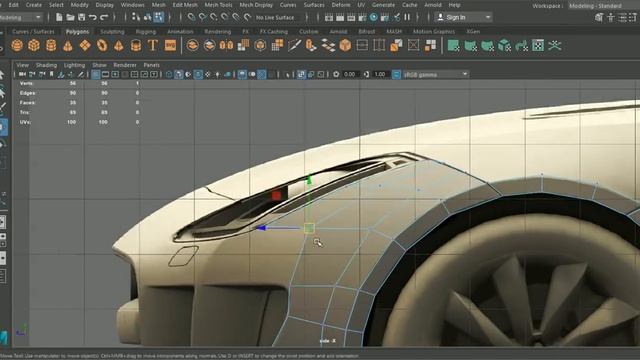Open the sRGB gamma view transform dropdown

coord(435,74)
